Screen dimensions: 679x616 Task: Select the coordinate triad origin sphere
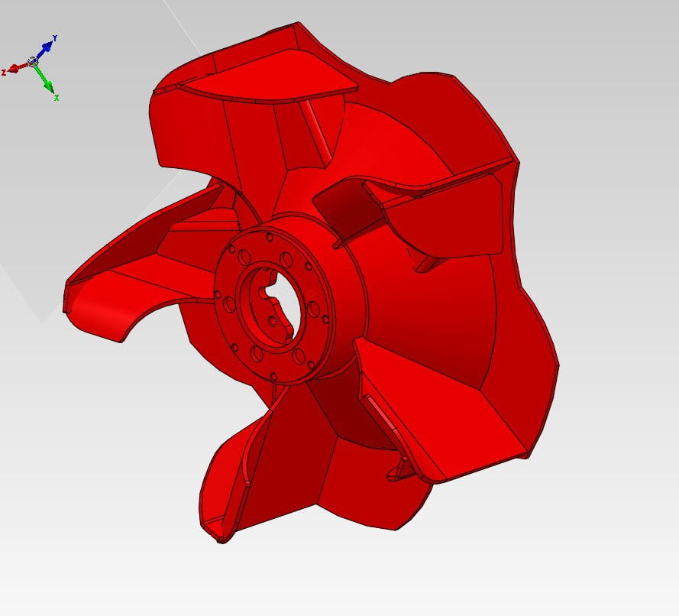[x=33, y=61]
